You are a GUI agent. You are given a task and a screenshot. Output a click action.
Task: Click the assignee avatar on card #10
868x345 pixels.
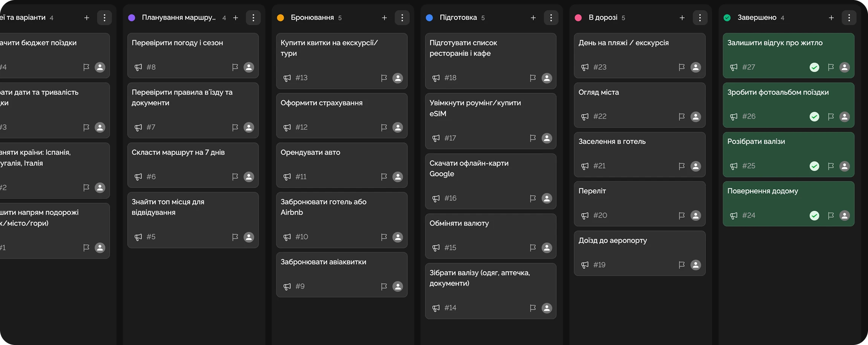tap(397, 237)
